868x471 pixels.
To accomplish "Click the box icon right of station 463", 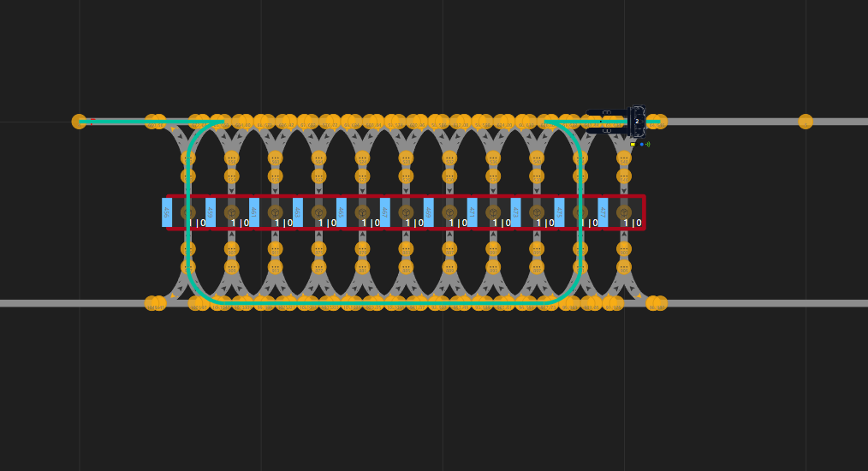I will [318, 212].
